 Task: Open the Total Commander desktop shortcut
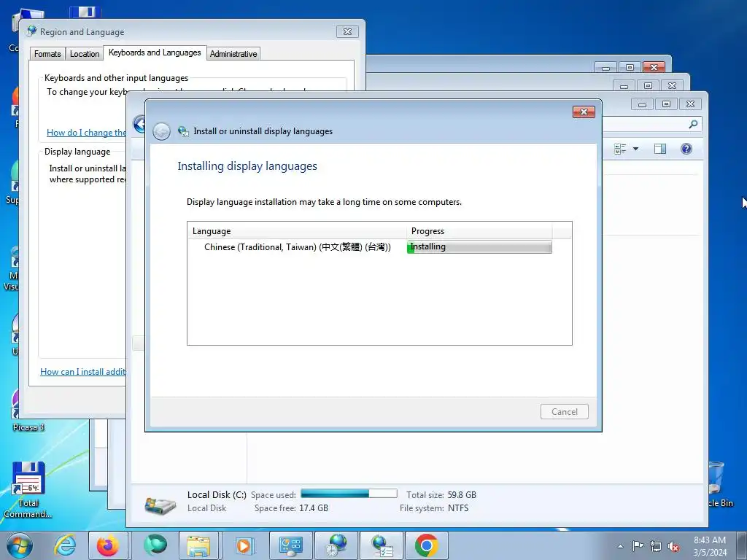click(28, 491)
